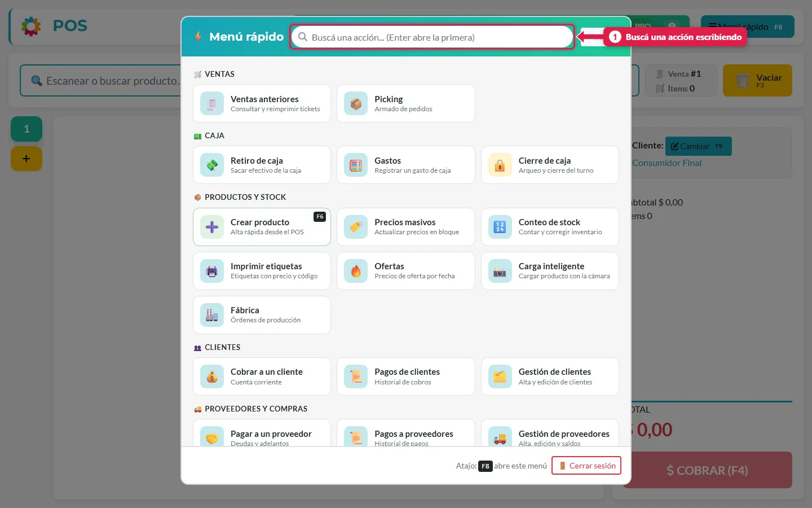Click the PRODUCTOS Y STOCK section heading
This screenshot has width=812, height=508.
tap(245, 197)
